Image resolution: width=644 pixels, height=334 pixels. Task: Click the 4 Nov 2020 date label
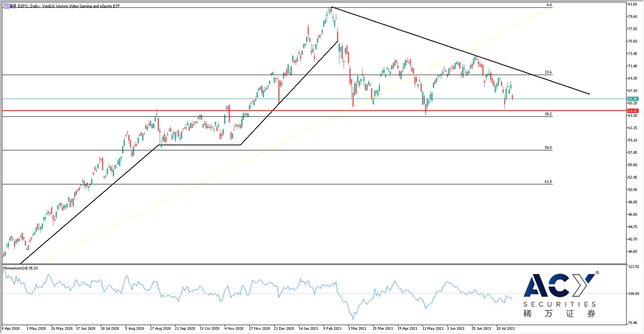click(234, 328)
